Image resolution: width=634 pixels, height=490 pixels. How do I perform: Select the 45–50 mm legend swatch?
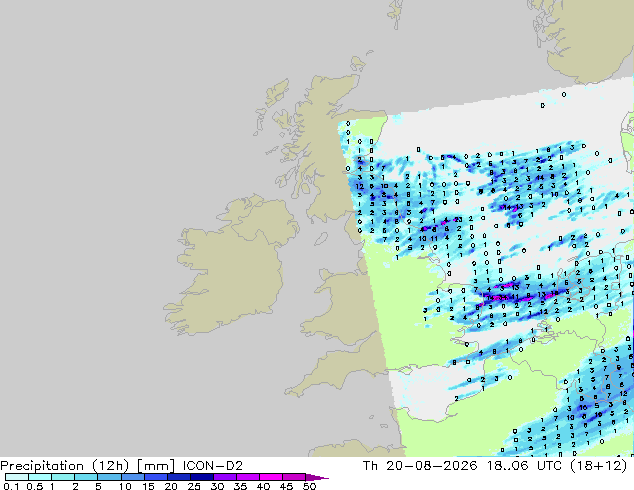pyautogui.click(x=293, y=477)
